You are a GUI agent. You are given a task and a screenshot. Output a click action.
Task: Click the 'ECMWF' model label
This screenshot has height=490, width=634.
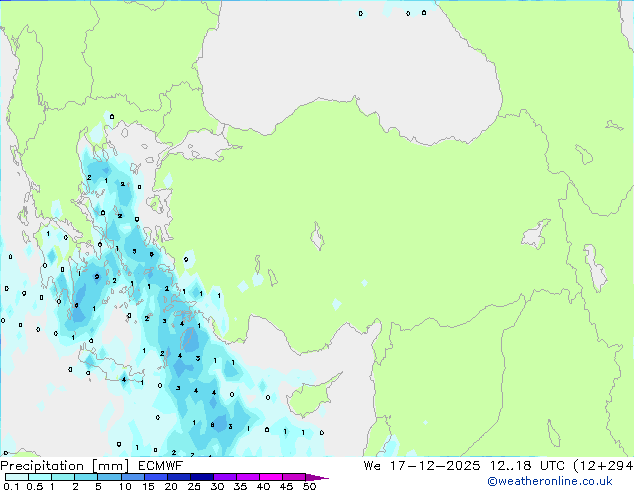160,466
